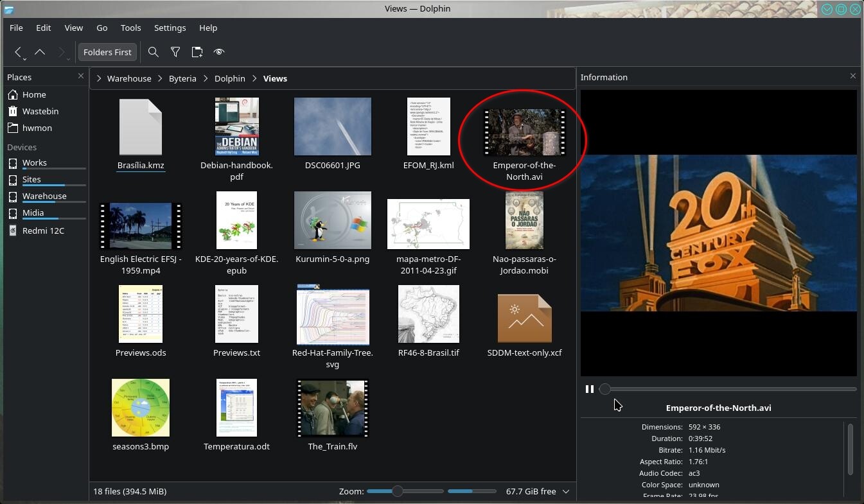Open the Tools menu
The width and height of the screenshot is (864, 504).
point(130,28)
